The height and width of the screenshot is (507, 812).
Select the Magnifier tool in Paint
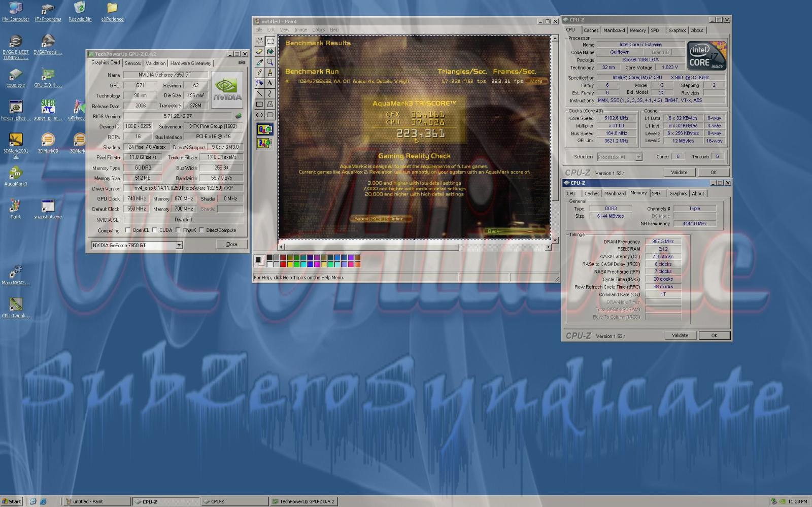tap(270, 62)
